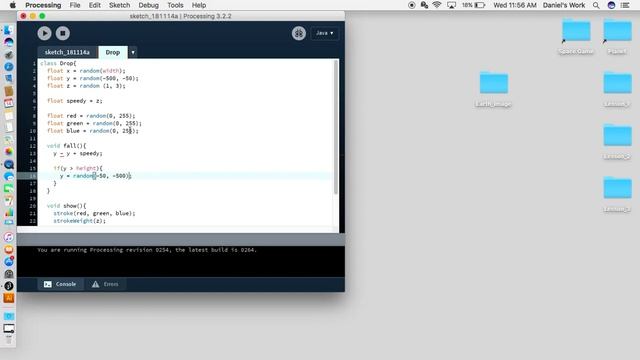Click the line 'void fall(){'

[x=67, y=146]
